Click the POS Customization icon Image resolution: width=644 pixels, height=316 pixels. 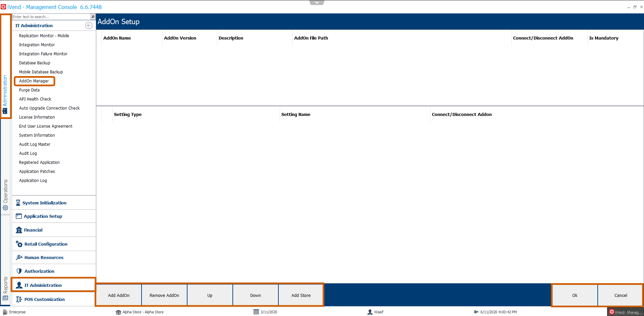[x=19, y=299]
